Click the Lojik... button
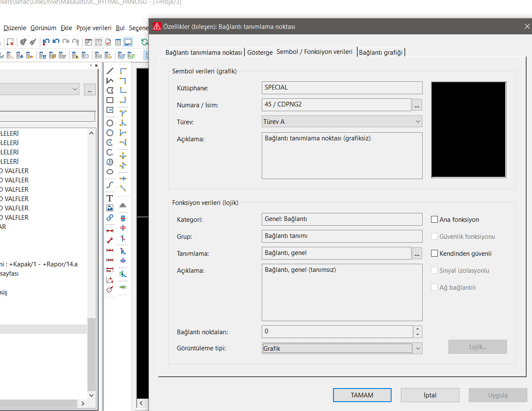532x411 pixels. coord(478,347)
